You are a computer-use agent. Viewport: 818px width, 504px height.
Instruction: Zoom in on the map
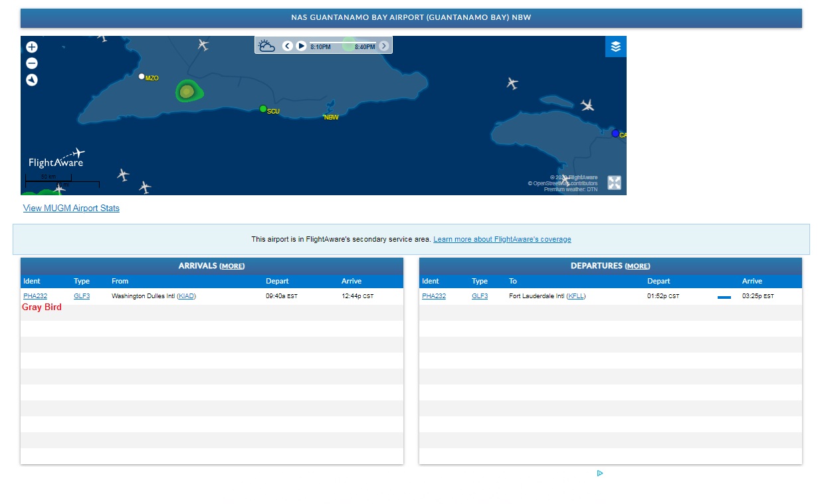[x=32, y=47]
